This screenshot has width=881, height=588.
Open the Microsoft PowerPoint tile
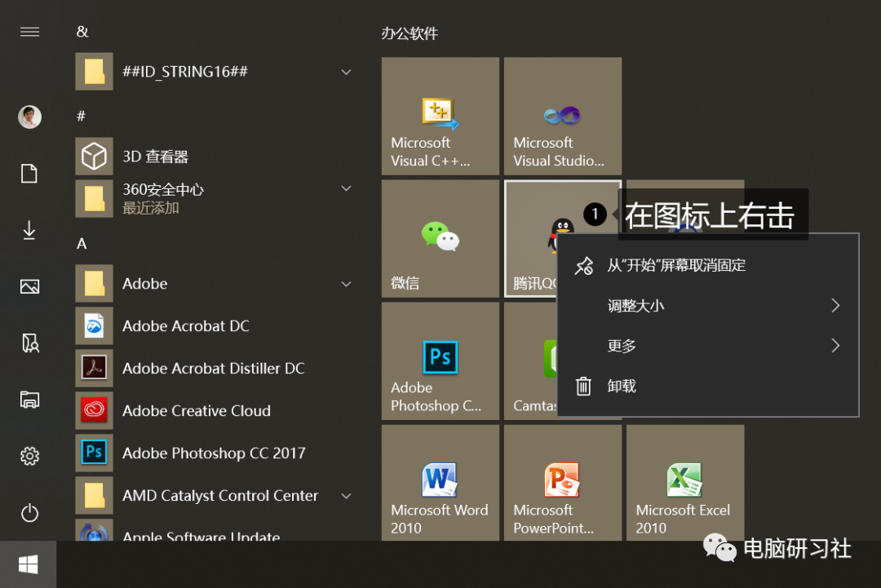coord(563,483)
